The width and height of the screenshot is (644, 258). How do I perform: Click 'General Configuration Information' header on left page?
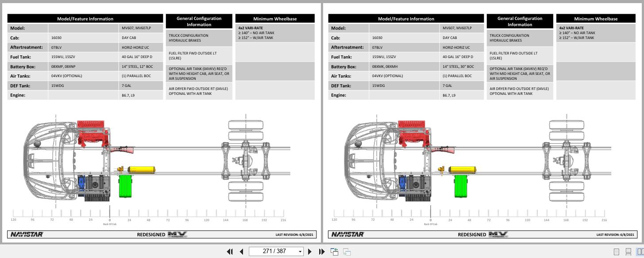(199, 21)
